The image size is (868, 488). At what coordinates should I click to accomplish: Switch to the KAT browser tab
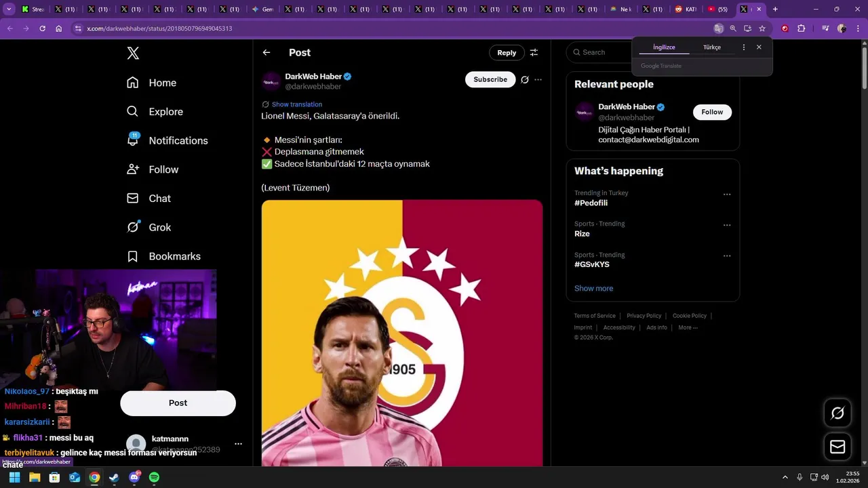pos(686,9)
